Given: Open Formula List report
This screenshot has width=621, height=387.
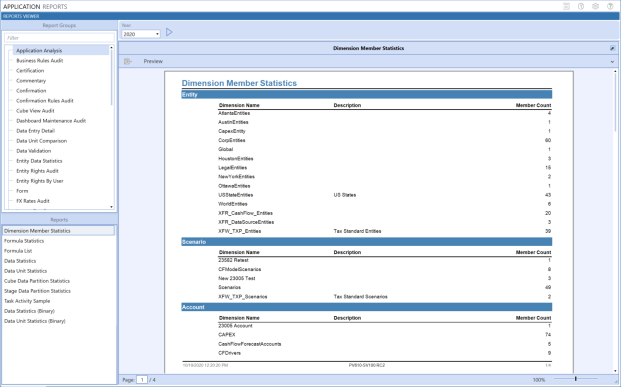Looking at the screenshot, I should coord(18,251).
